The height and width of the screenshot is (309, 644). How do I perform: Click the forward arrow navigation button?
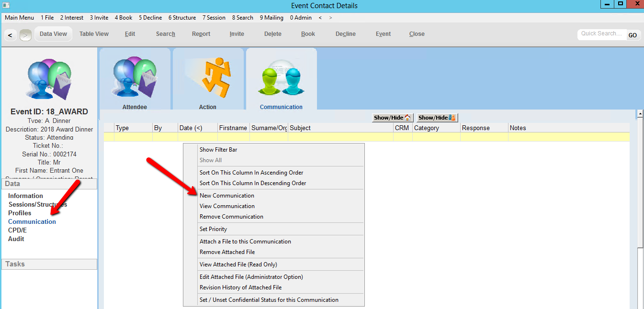(x=25, y=35)
